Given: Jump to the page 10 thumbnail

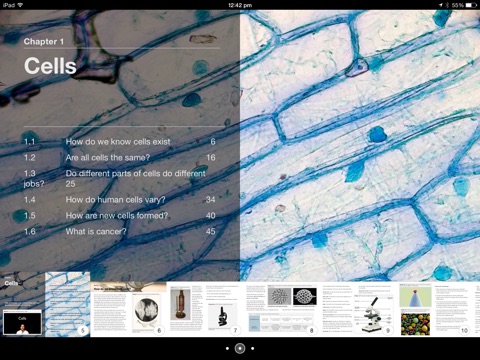Looking at the screenshot, I should click(434, 309).
